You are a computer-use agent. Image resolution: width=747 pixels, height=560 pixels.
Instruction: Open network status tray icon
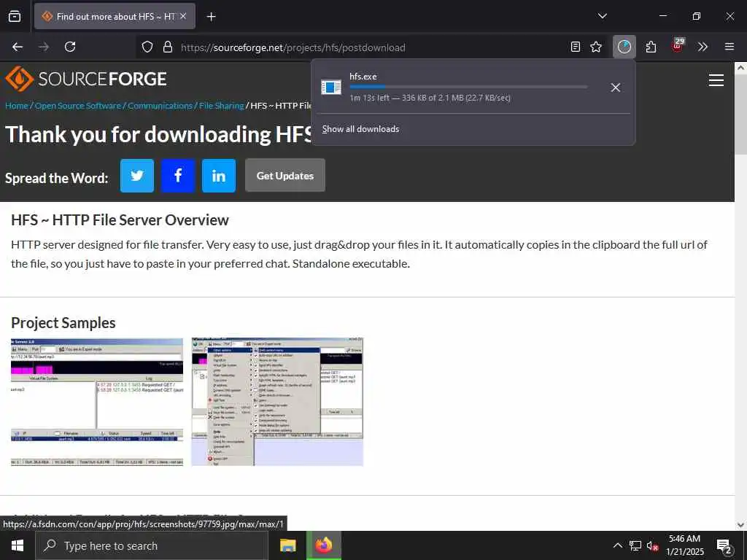(635, 545)
